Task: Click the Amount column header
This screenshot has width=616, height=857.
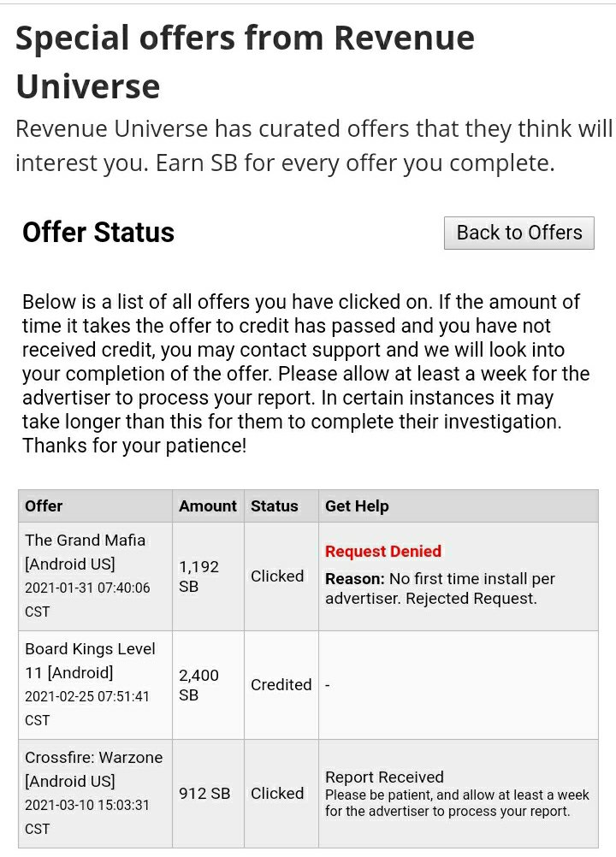Action: point(208,506)
